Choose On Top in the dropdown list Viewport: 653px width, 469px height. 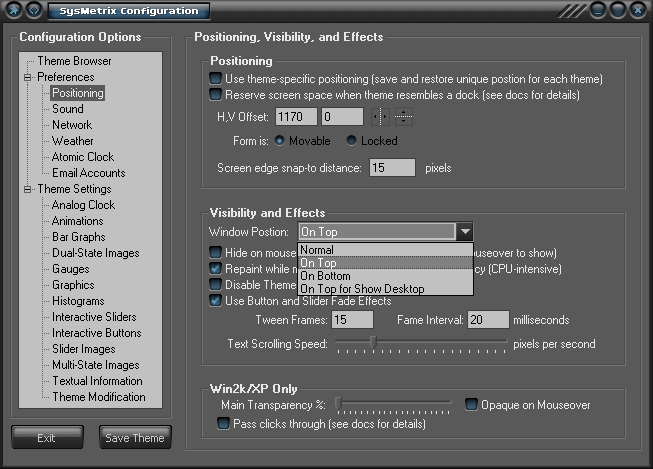point(386,263)
